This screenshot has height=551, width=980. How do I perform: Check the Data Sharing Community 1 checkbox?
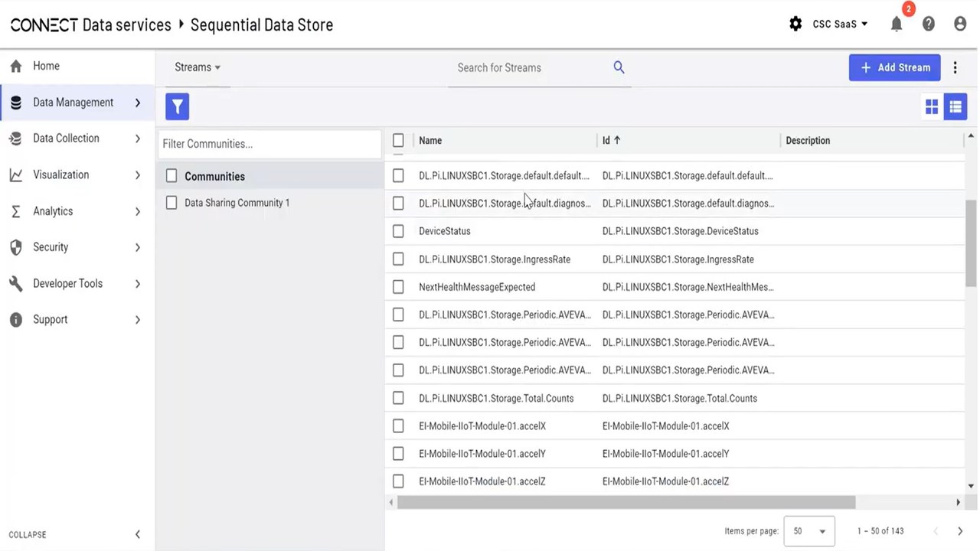[171, 203]
